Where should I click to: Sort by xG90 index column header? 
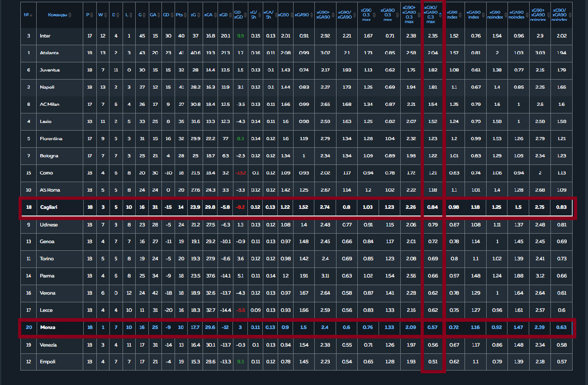pyautogui.click(x=454, y=15)
